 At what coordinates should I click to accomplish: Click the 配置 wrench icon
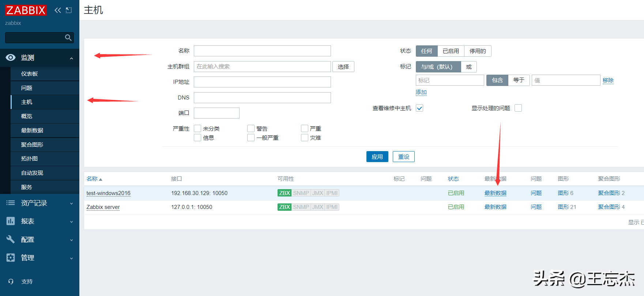click(11, 239)
